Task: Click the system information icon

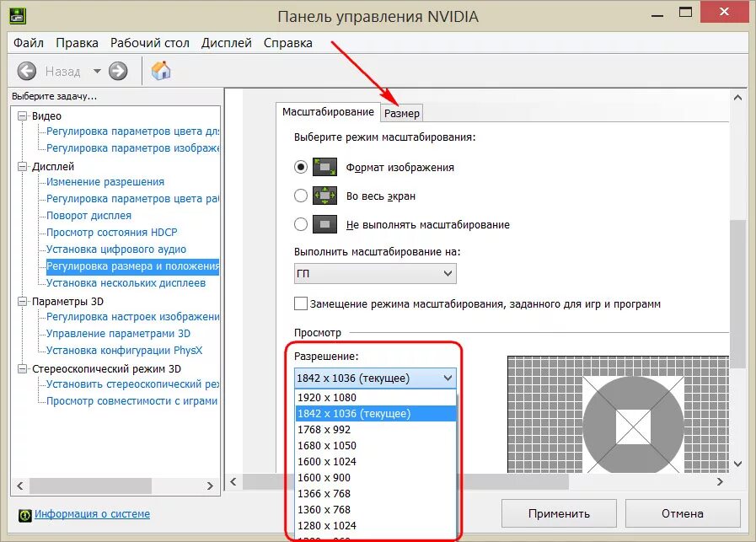Action: coord(24,515)
